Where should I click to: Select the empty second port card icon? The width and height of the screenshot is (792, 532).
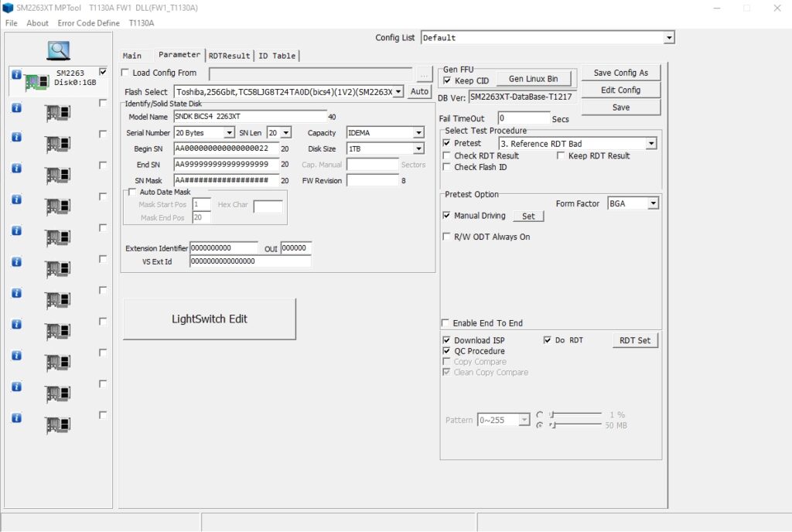[x=57, y=113]
